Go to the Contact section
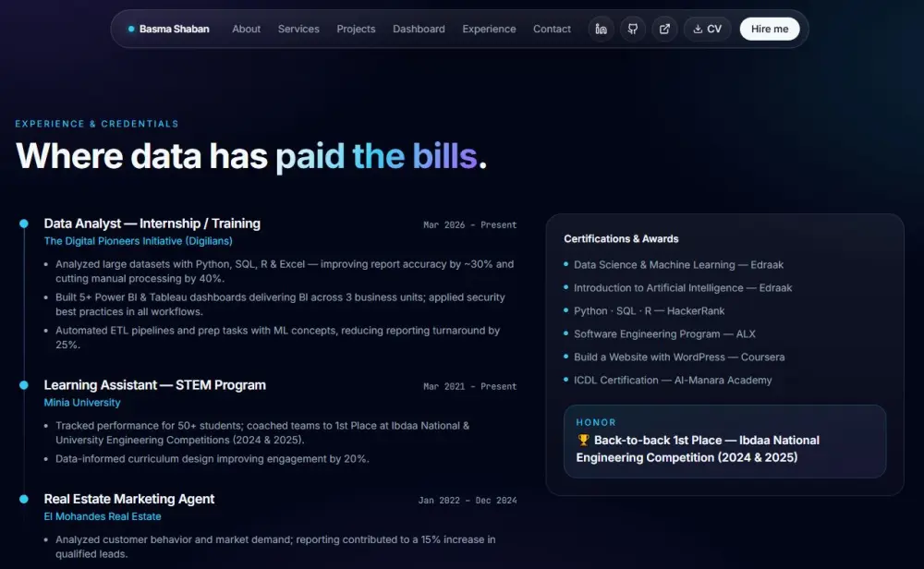 pos(553,29)
